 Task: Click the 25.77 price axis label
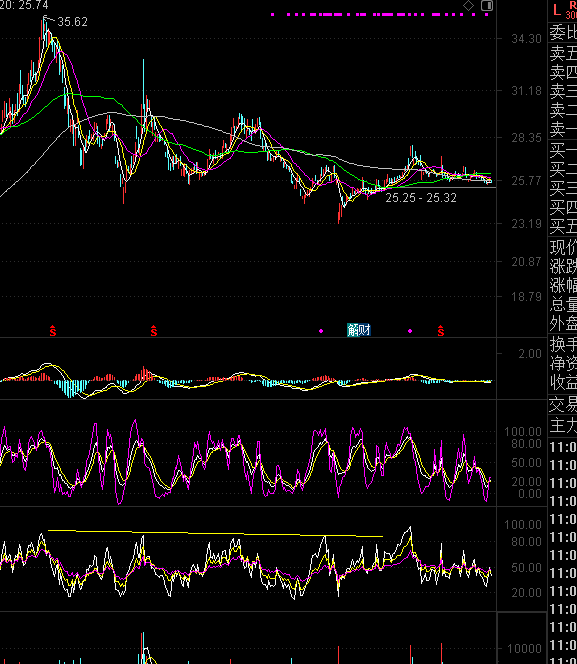pyautogui.click(x=526, y=181)
